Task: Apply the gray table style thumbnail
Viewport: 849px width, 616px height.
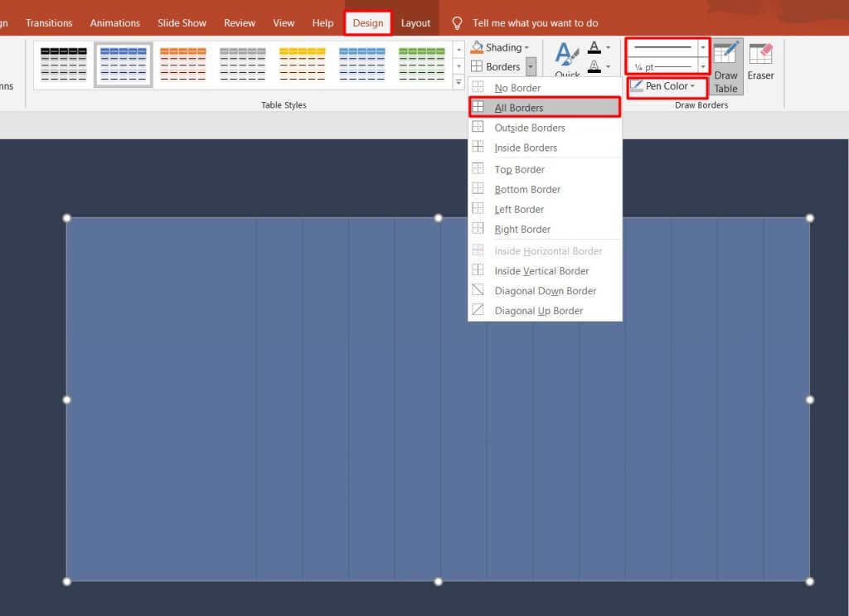Action: (x=243, y=65)
